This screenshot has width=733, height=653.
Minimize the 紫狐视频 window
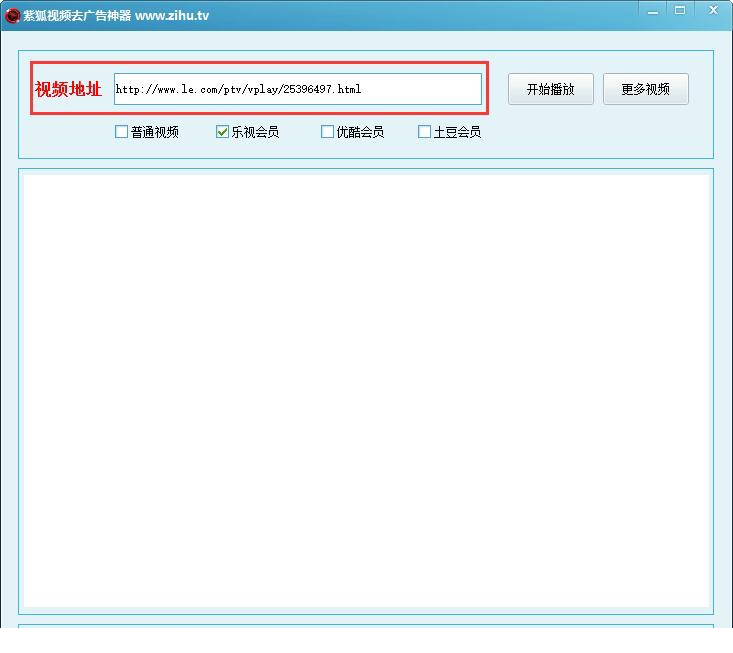pos(653,12)
